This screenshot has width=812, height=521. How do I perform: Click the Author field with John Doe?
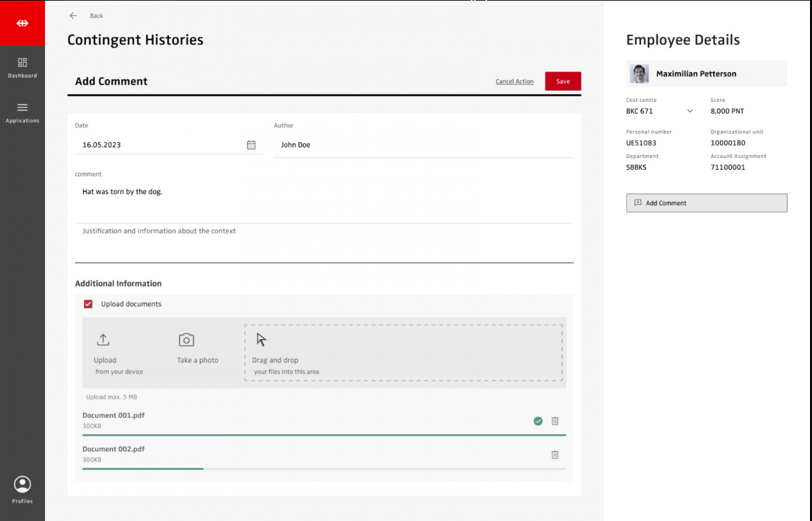click(424, 145)
